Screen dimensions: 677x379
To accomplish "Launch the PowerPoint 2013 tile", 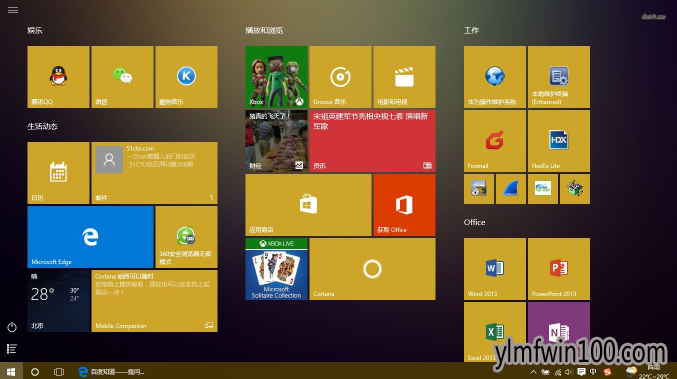I will 559,268.
